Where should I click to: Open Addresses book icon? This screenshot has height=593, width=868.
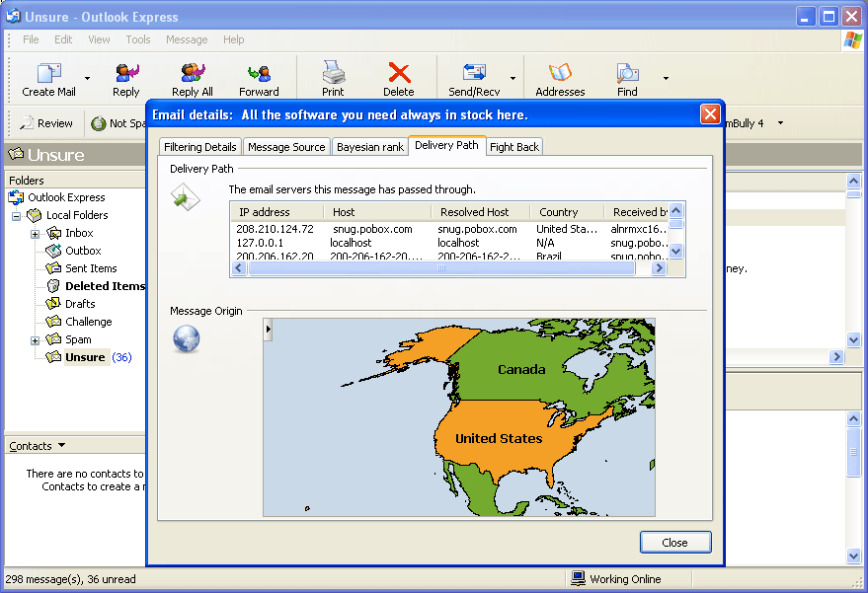click(560, 74)
